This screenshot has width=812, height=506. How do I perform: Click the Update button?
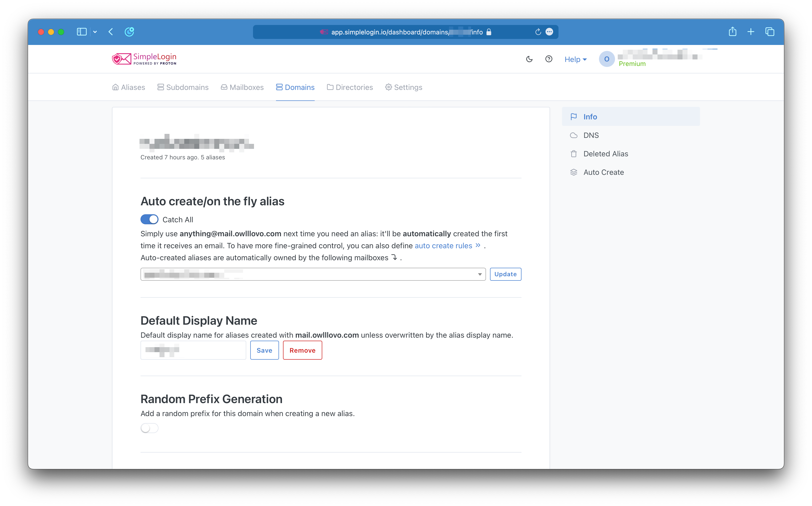pos(505,274)
